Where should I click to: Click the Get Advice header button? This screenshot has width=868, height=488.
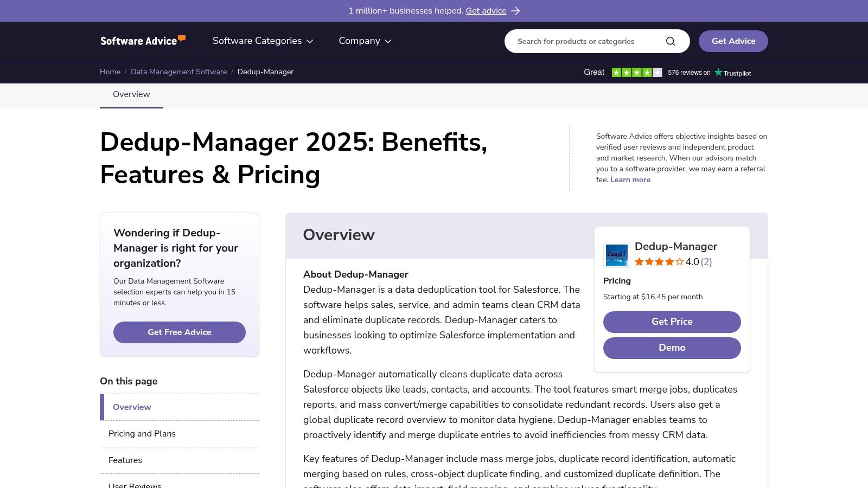(x=733, y=41)
